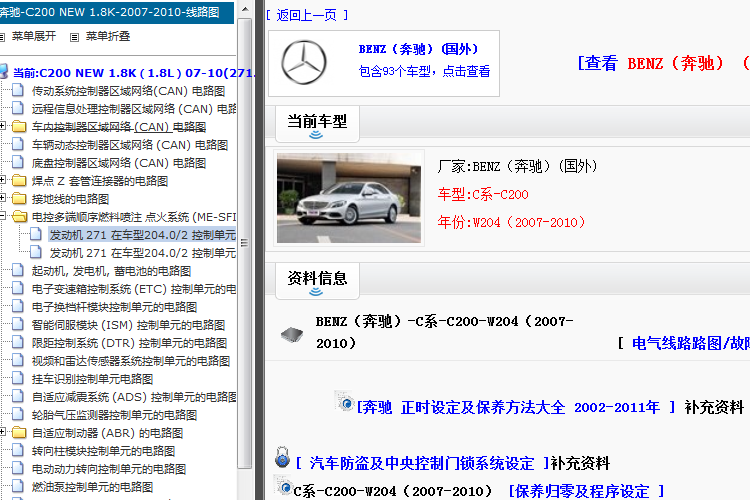The image size is (750, 500).
Task: Click the page icon beside 转向柱模块控制单元
Action: 18,450
